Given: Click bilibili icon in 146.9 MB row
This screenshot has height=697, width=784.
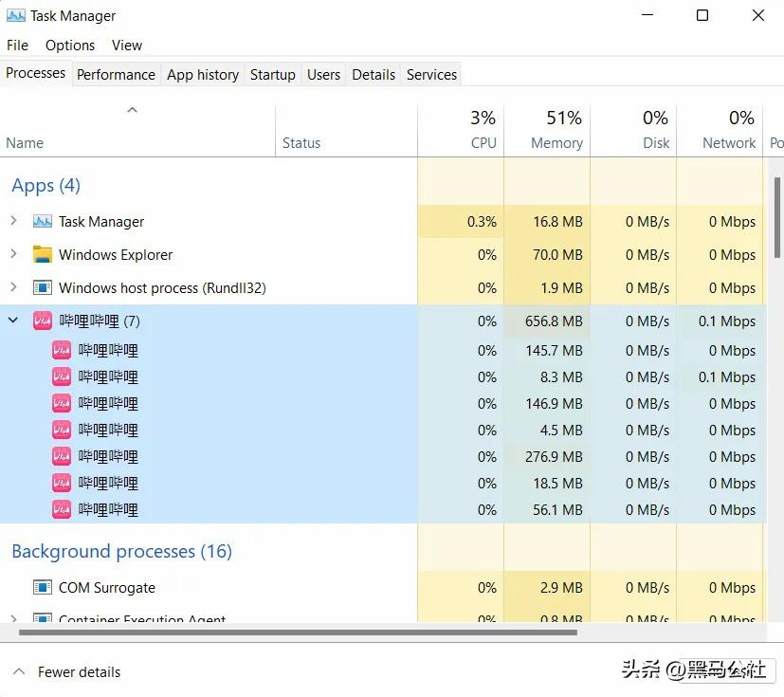Looking at the screenshot, I should click(x=62, y=403).
